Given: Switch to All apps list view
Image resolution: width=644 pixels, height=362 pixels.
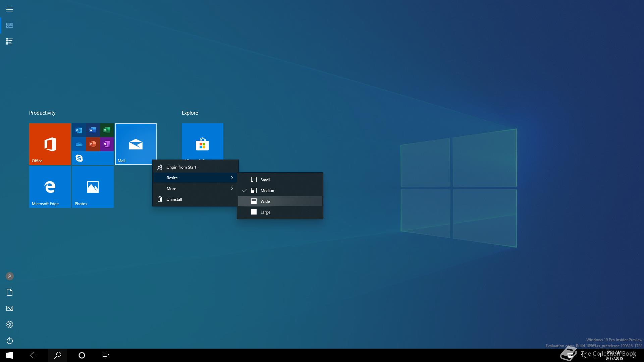Looking at the screenshot, I should point(10,42).
